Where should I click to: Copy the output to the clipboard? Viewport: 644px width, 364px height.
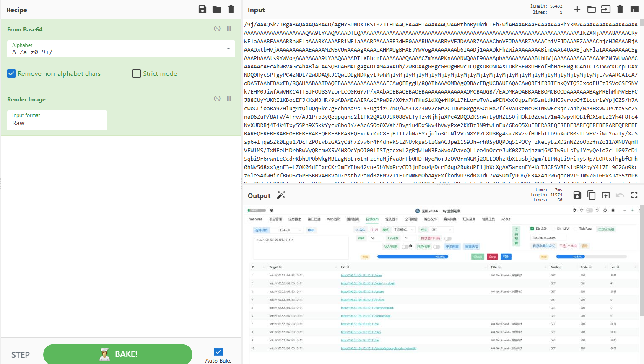click(592, 195)
